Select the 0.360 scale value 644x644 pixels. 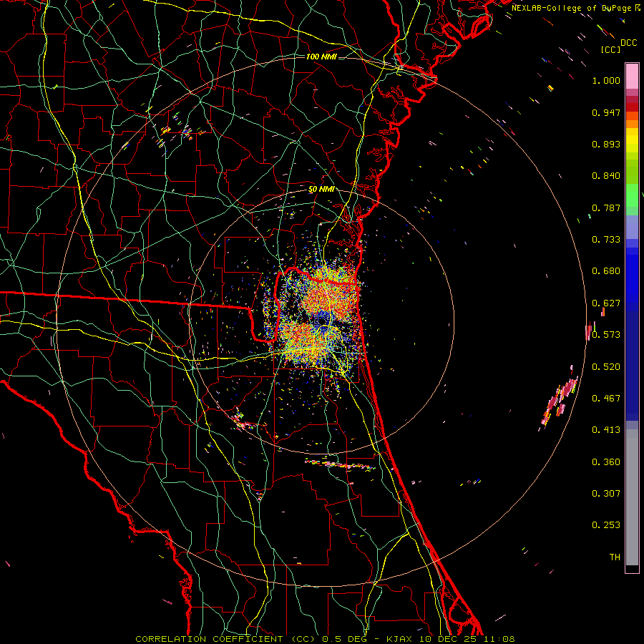[x=606, y=462]
